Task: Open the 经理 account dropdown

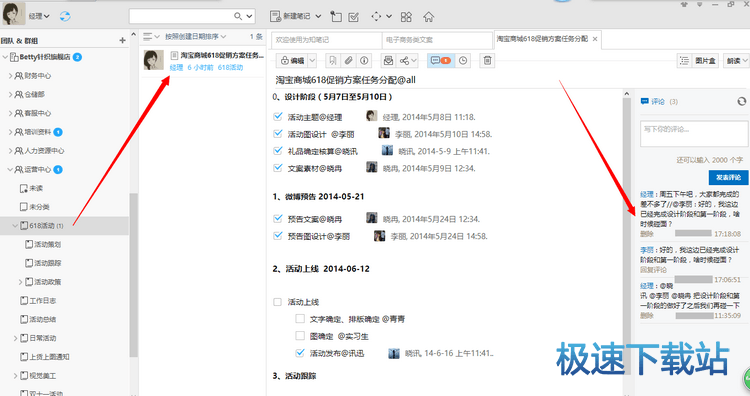Action: tap(39, 16)
